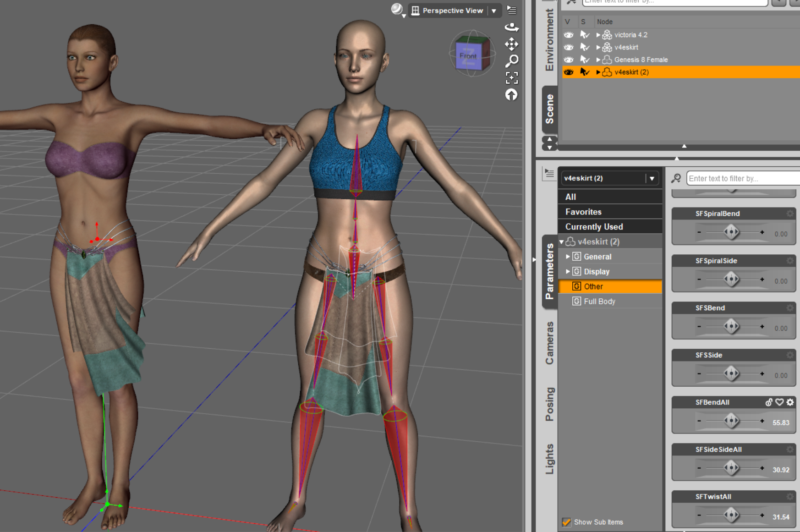
Task: Open the Perspective View dropdown
Action: point(493,10)
